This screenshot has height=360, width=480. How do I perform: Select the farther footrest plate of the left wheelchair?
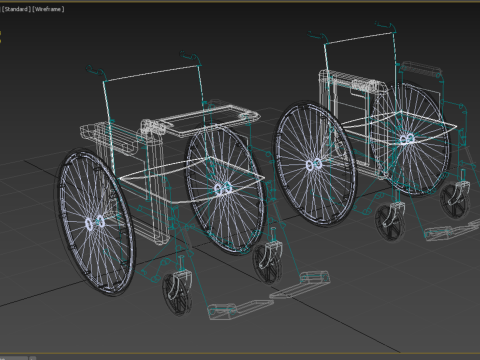pyautogui.click(x=300, y=284)
